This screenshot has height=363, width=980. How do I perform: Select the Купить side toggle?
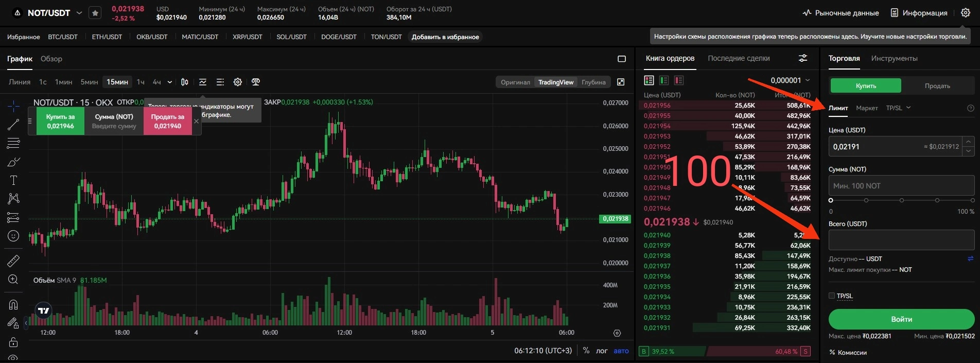[x=866, y=85]
